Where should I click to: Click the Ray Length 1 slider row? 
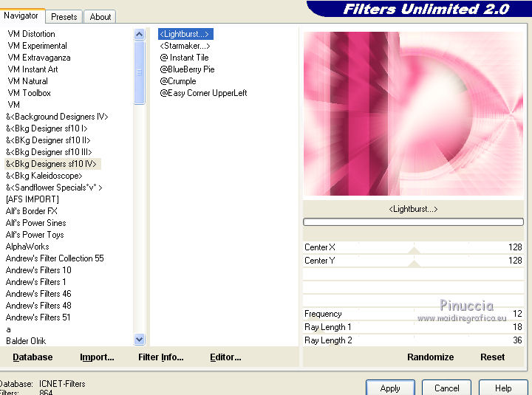413,327
